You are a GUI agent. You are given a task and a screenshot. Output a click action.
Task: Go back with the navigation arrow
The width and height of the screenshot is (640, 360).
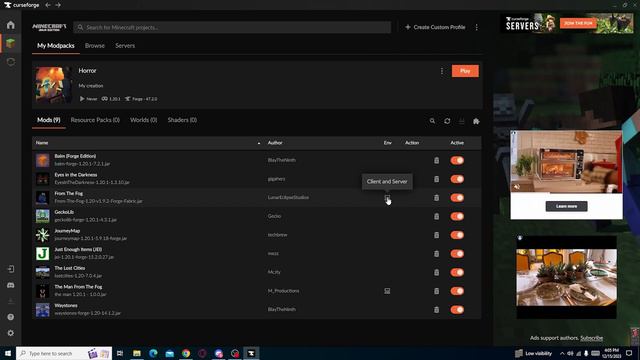coord(48,5)
